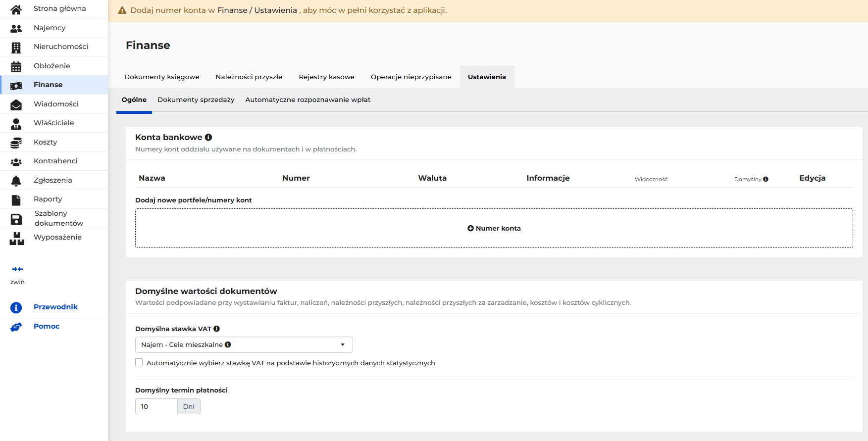The image size is (868, 441).
Task: Follow the Finanse / Ustawienia banner link
Action: point(257,10)
